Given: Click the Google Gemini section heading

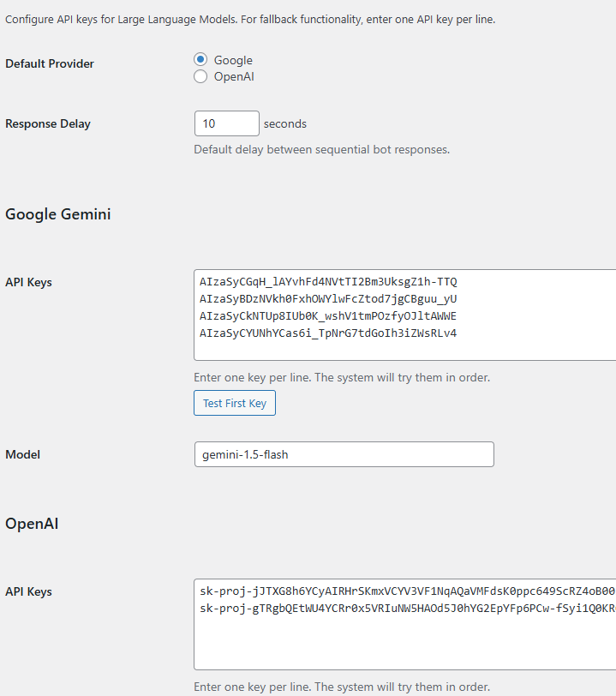Looking at the screenshot, I should point(57,214).
